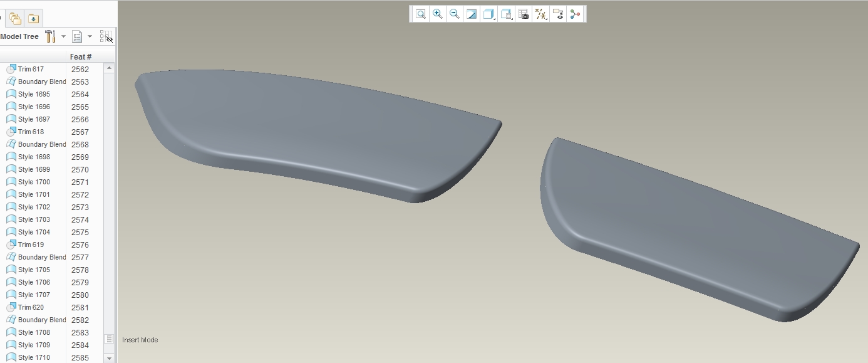Click the Style 1702 surface icon
This screenshot has width=868, height=363.
click(x=11, y=207)
